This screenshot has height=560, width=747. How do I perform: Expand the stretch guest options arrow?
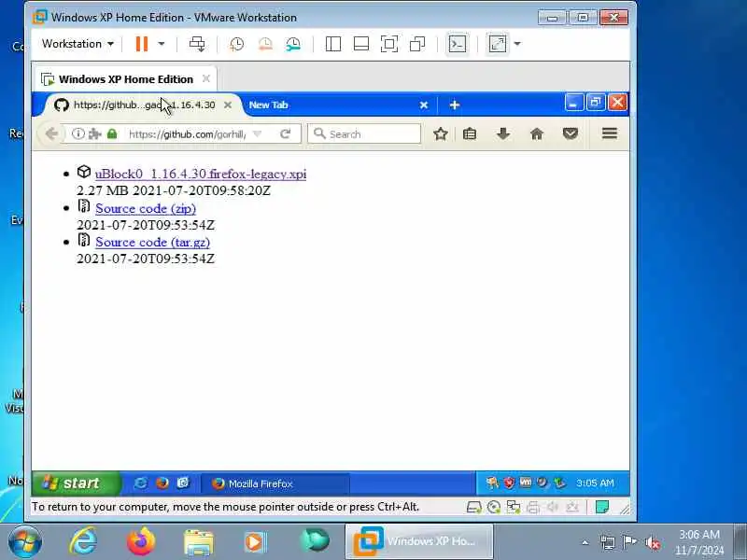[x=517, y=44]
